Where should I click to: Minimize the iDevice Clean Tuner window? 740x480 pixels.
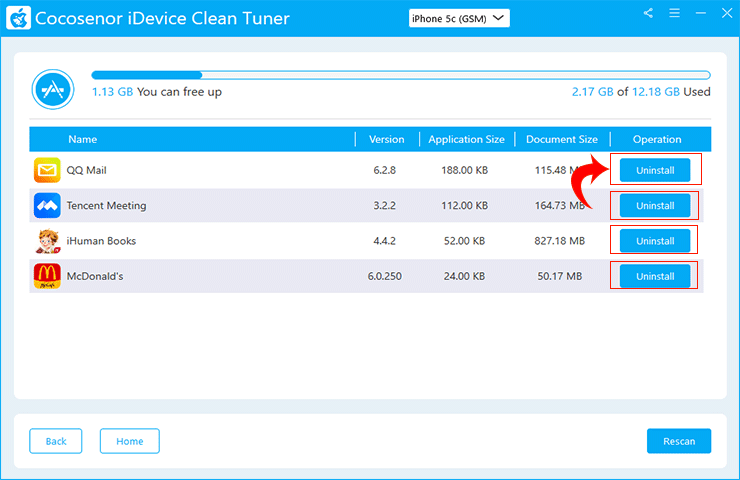coord(701,13)
